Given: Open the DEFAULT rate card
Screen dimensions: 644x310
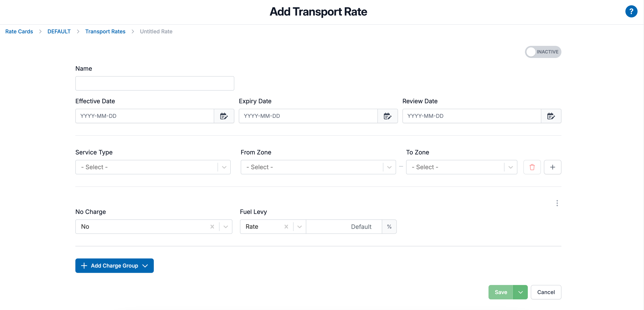Looking at the screenshot, I should click(59, 31).
